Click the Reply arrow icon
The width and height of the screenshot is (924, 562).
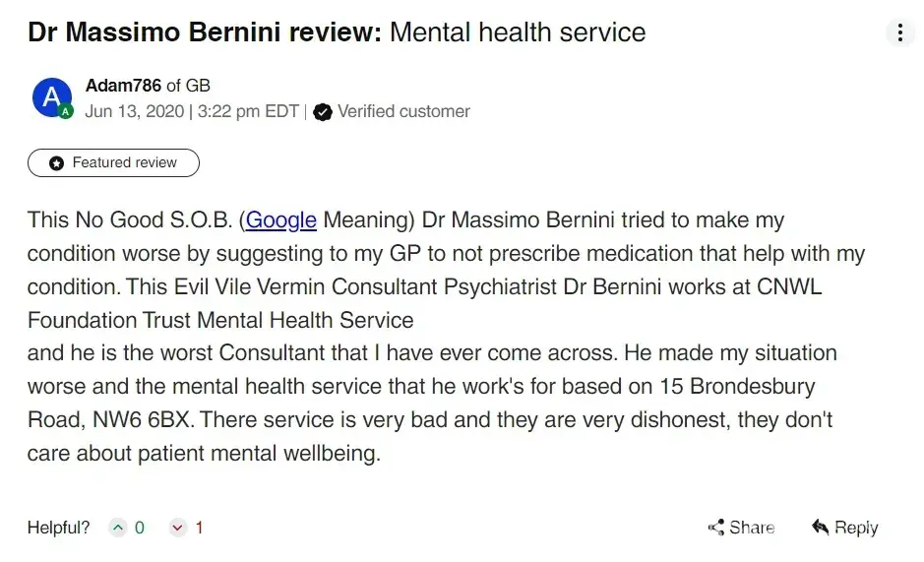(821, 528)
